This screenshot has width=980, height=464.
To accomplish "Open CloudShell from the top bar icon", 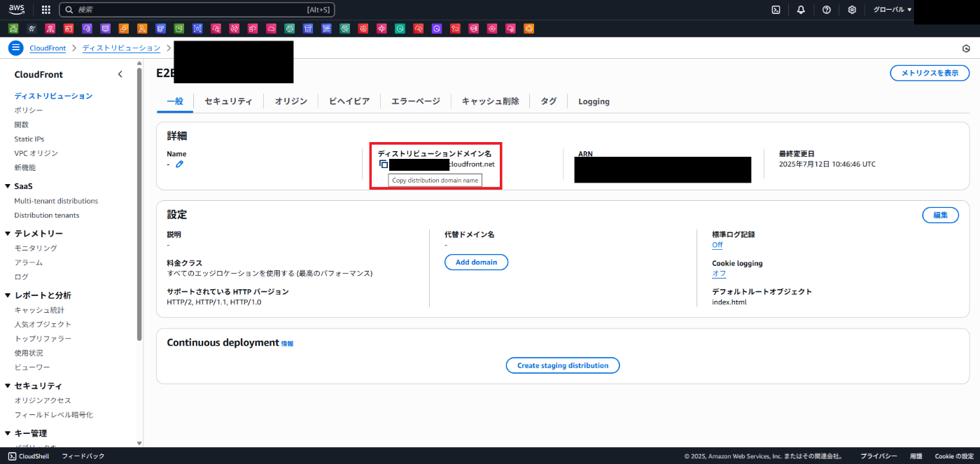I will (x=776, y=10).
